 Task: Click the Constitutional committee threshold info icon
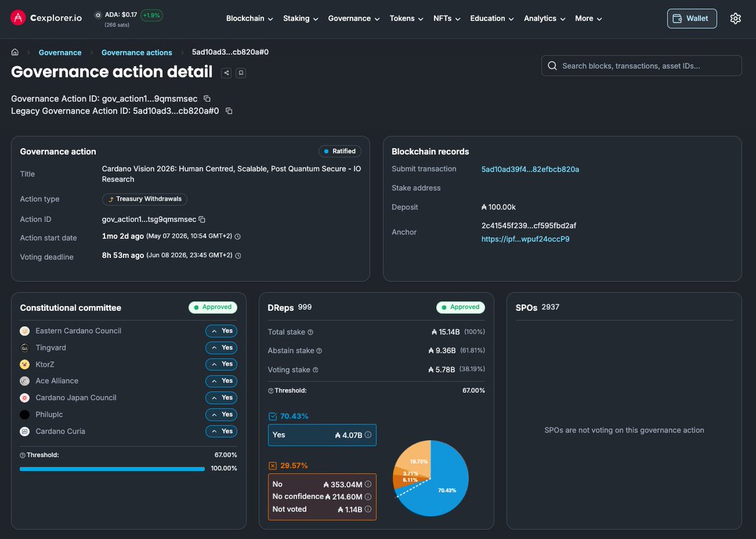pos(23,455)
